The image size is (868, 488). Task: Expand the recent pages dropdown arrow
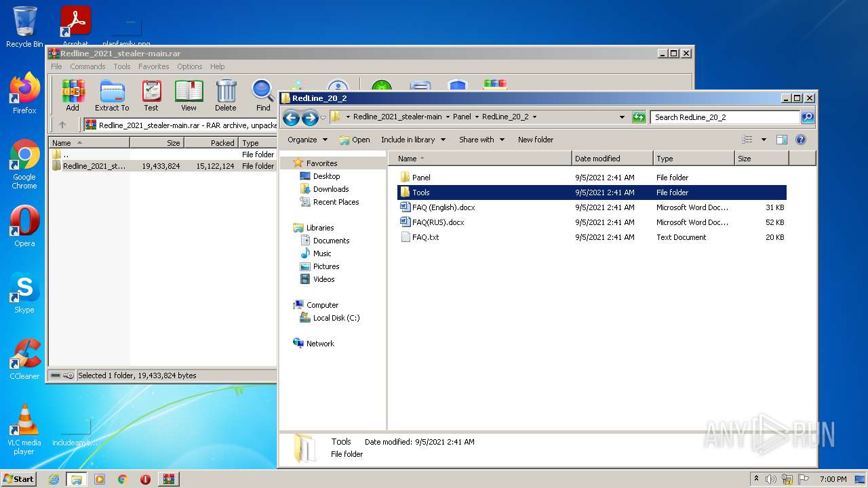(x=323, y=117)
